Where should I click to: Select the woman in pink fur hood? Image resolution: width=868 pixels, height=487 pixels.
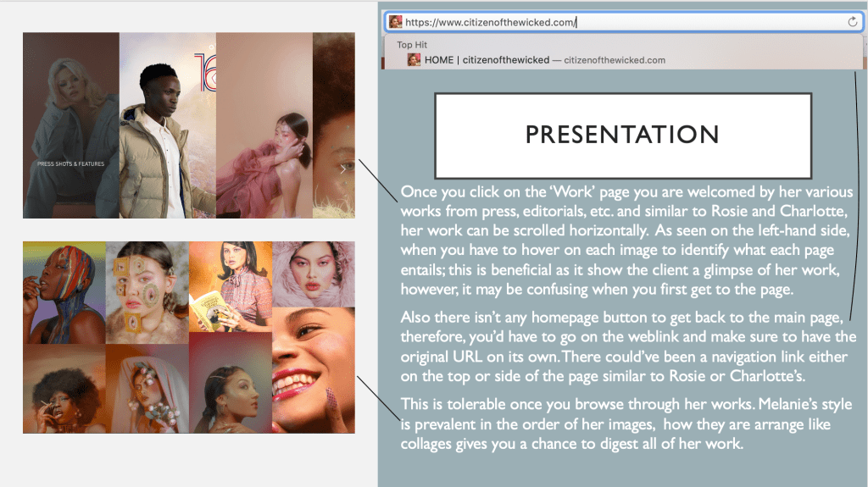pos(314,273)
